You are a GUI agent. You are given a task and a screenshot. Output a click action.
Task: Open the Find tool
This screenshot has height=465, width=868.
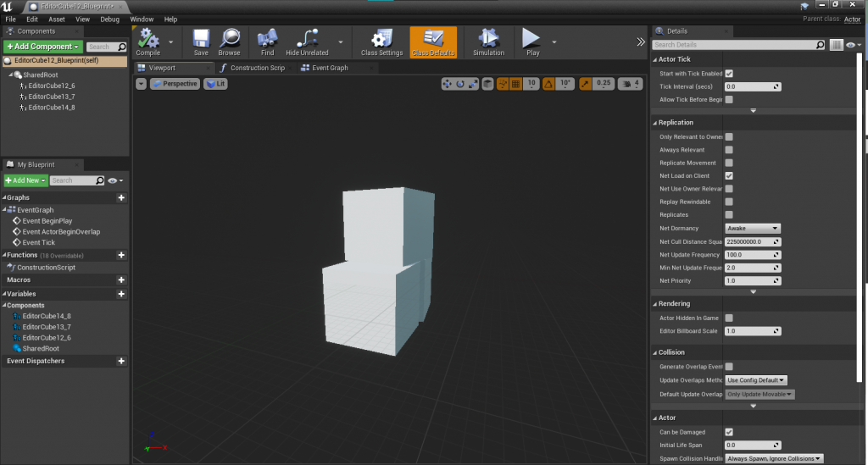tap(267, 42)
